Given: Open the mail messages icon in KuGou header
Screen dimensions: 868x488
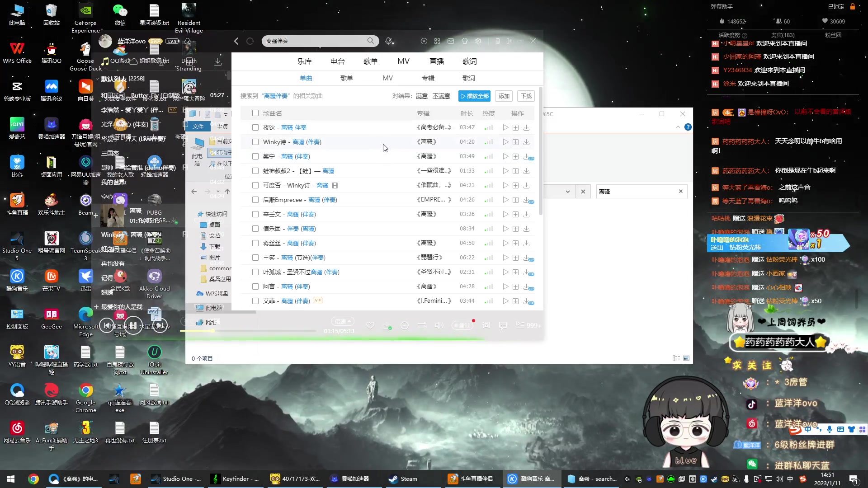Looking at the screenshot, I should pyautogui.click(x=451, y=41).
